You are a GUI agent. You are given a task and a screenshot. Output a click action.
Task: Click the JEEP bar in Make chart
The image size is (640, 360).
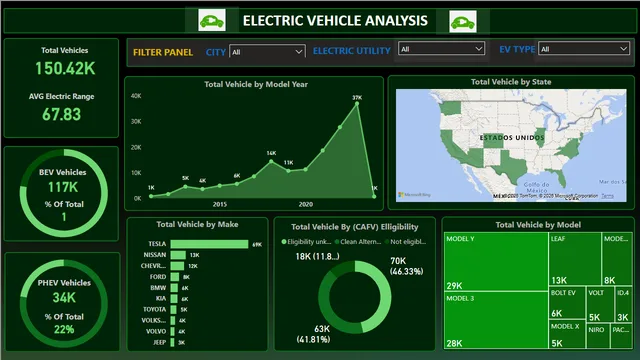tap(172, 342)
